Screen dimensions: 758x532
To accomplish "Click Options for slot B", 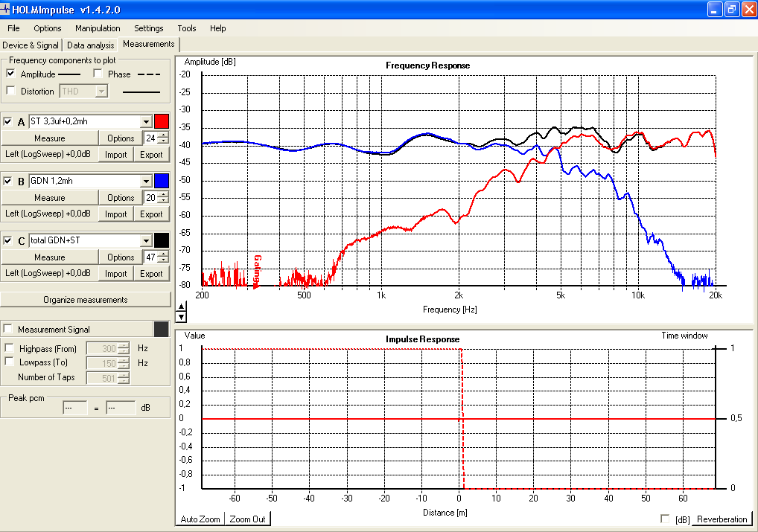I will (x=121, y=198).
